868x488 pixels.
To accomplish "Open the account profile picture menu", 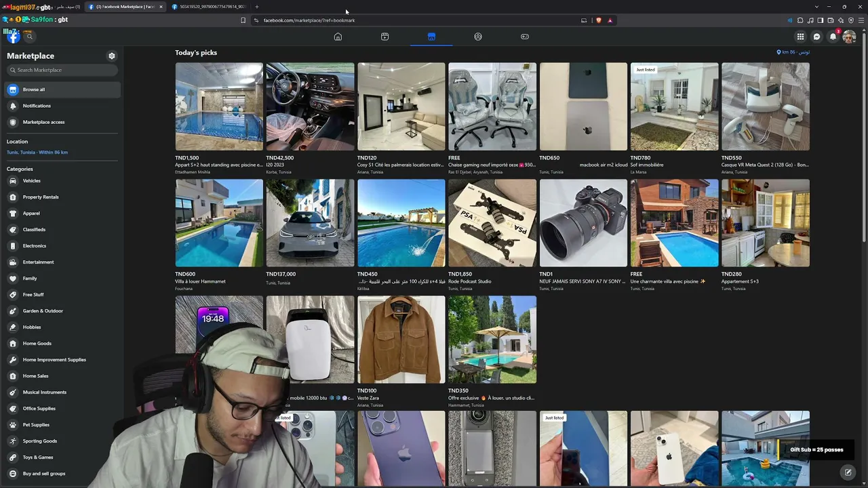I will [x=849, y=37].
